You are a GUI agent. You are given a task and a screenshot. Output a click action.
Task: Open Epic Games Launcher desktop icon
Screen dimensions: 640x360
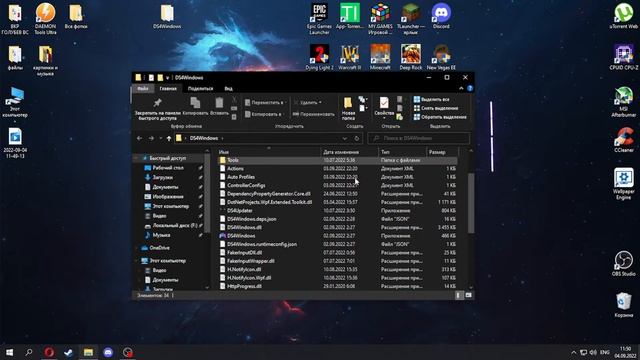click(x=319, y=19)
